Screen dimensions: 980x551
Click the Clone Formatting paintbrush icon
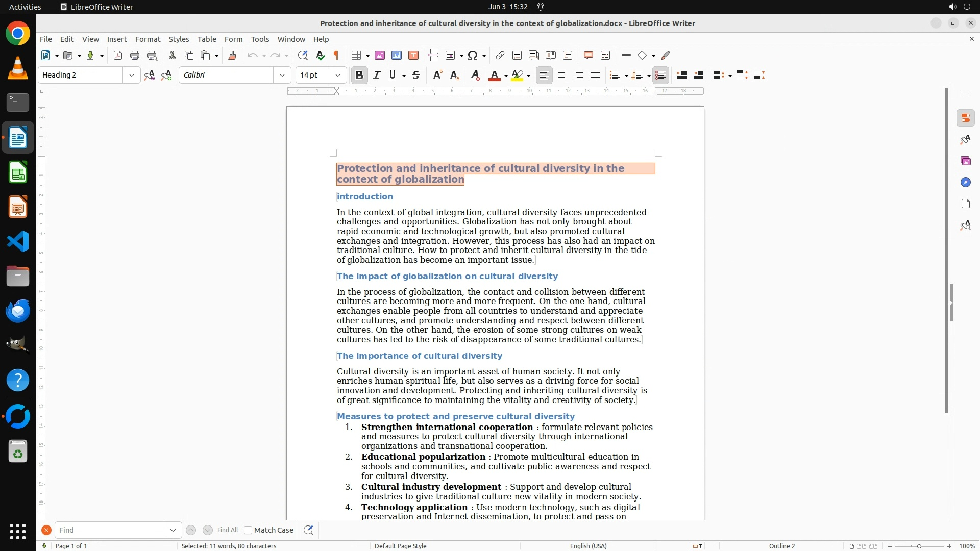tap(232, 55)
